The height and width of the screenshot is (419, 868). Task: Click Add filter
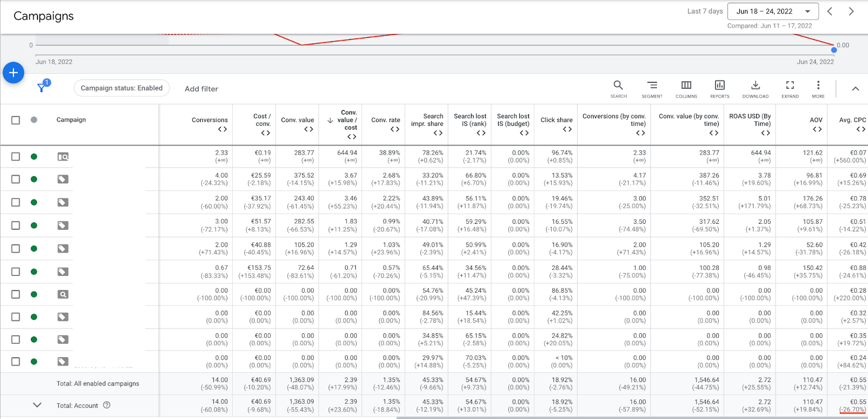201,89
